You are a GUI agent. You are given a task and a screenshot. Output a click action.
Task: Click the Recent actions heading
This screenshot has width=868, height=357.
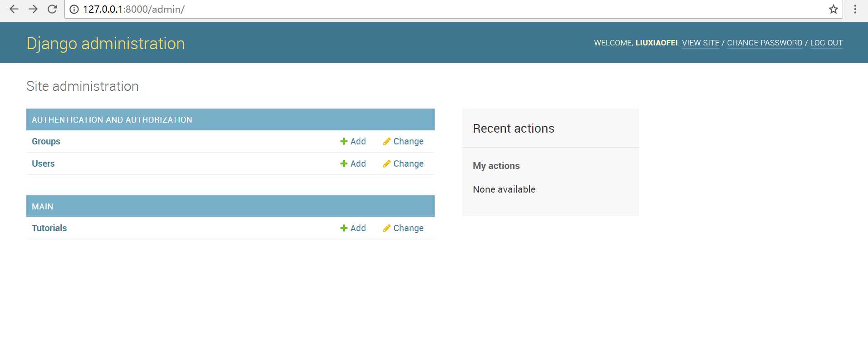tap(514, 129)
